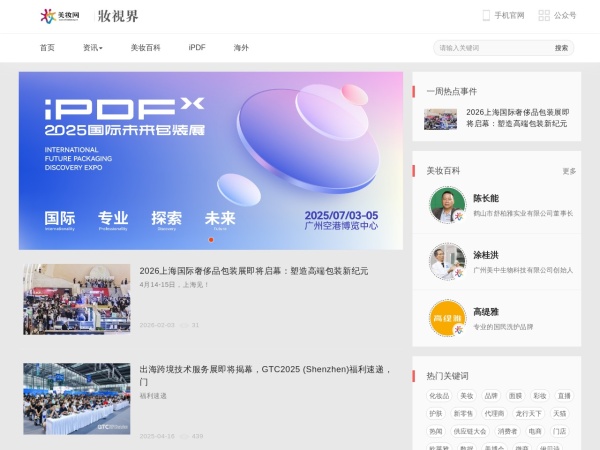The height and width of the screenshot is (450, 600).
Task: Click the 公众号 QR code icon
Action: click(x=544, y=16)
